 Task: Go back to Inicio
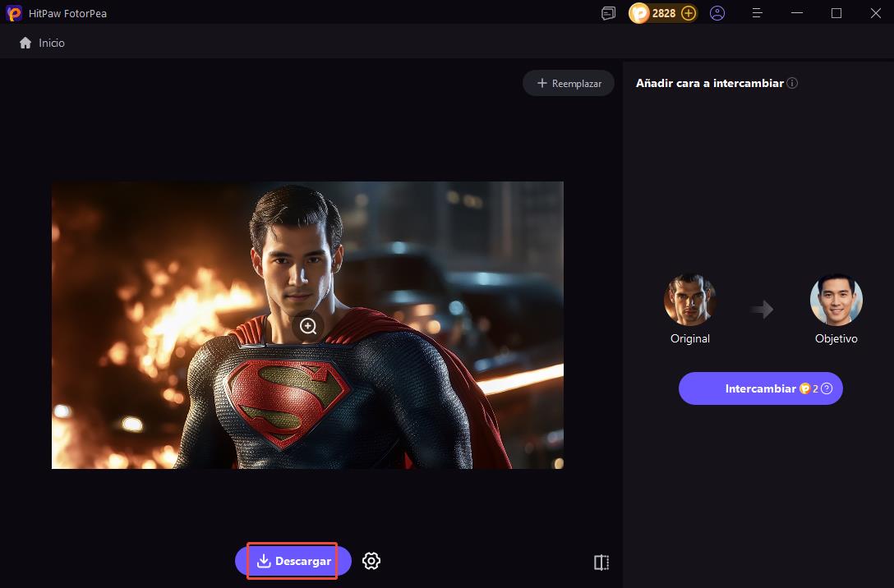[51, 43]
